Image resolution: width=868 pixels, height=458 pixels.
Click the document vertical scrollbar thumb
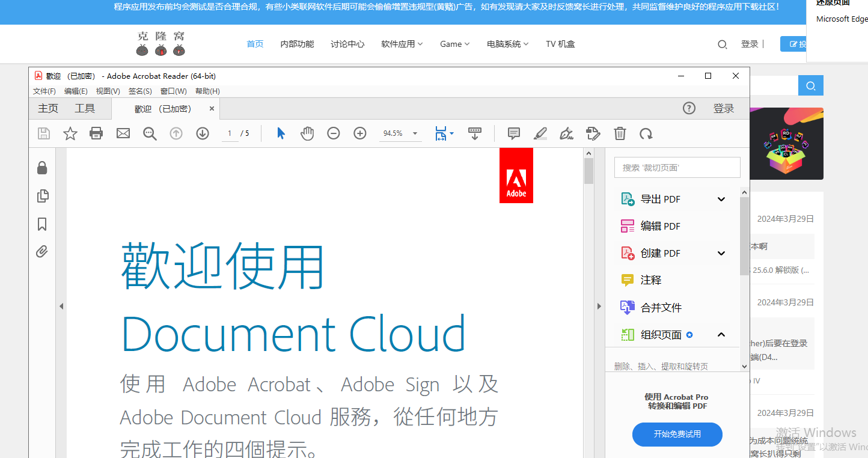pos(588,171)
